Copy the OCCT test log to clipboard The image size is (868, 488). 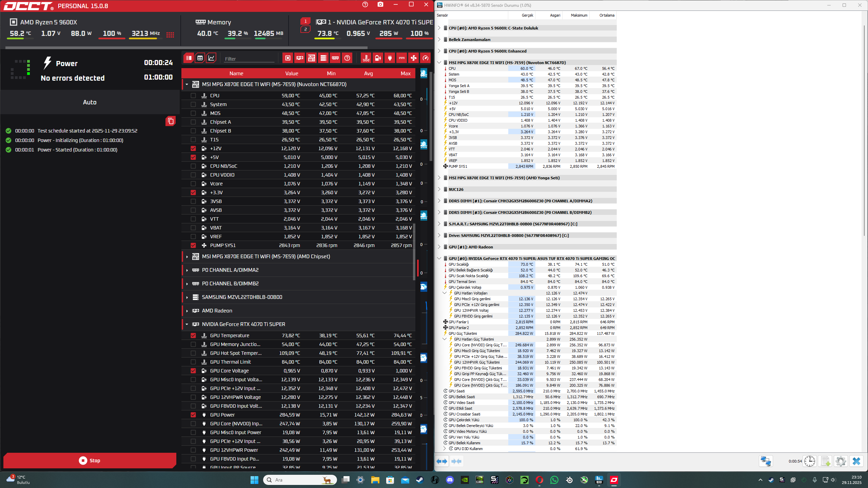click(x=171, y=121)
